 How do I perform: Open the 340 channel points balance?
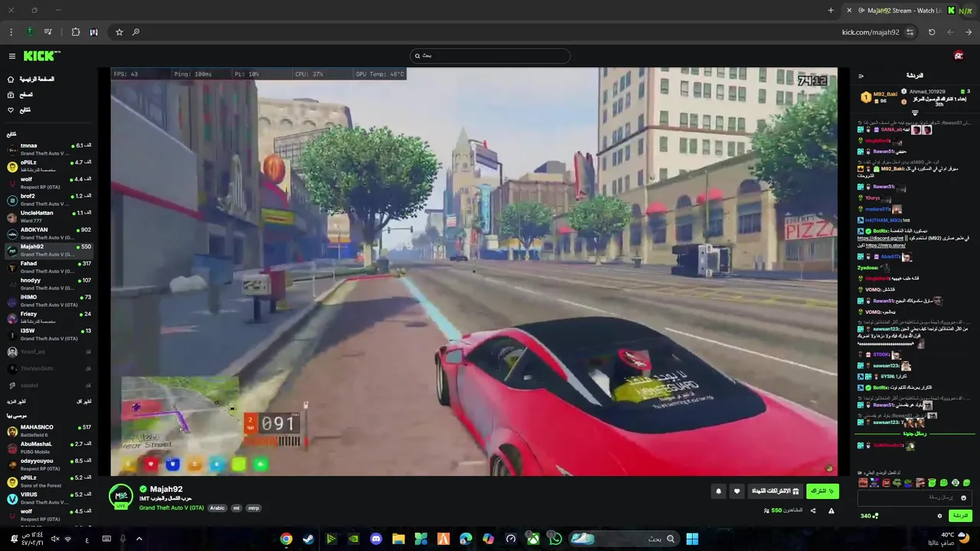(869, 516)
